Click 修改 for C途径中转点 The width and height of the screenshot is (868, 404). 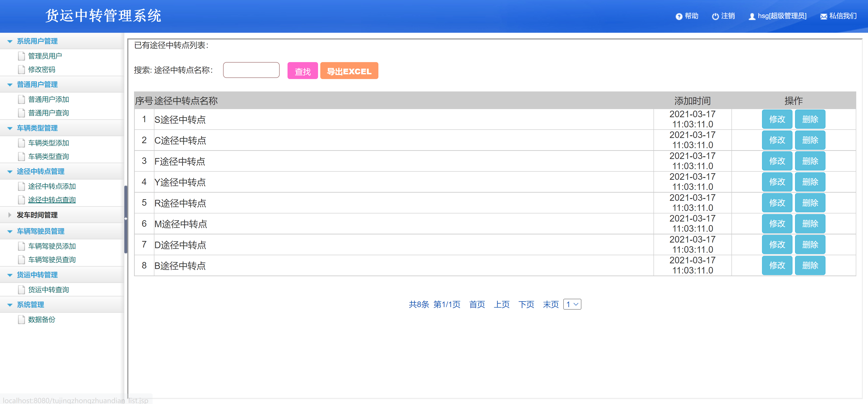[x=777, y=140]
